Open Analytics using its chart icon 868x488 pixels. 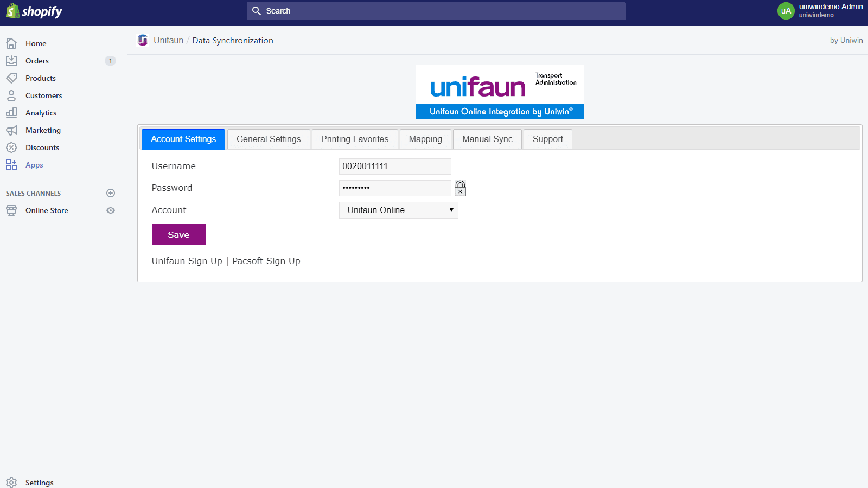click(x=11, y=113)
